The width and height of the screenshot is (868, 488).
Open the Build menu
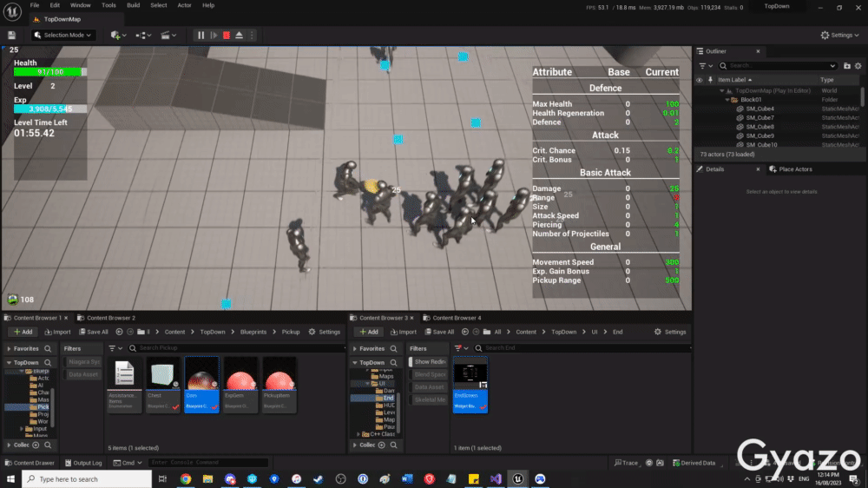[x=133, y=5]
